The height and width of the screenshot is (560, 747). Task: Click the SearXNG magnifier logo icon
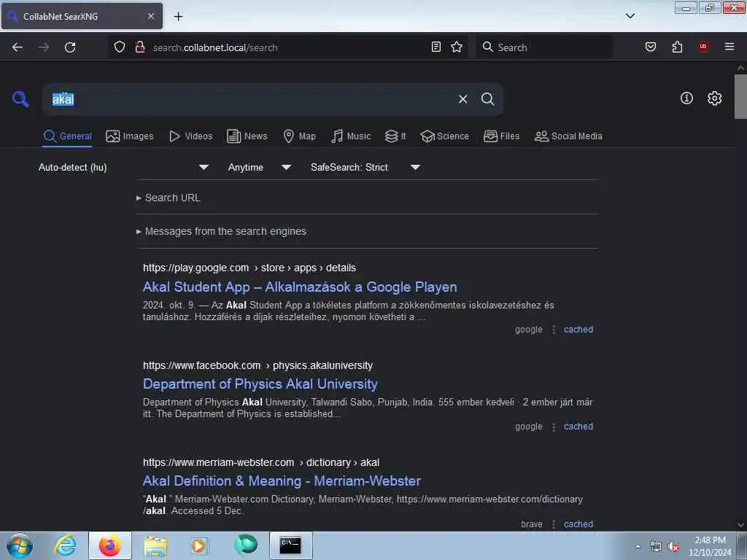click(x=20, y=99)
